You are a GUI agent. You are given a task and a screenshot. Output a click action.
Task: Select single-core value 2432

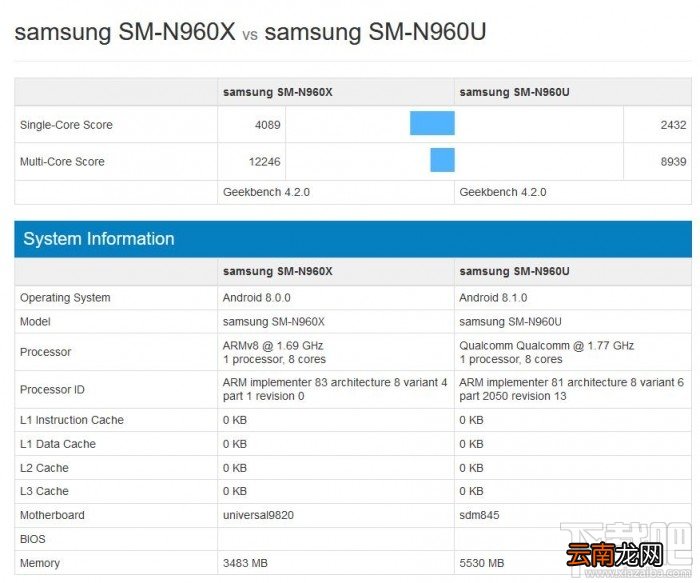click(673, 125)
